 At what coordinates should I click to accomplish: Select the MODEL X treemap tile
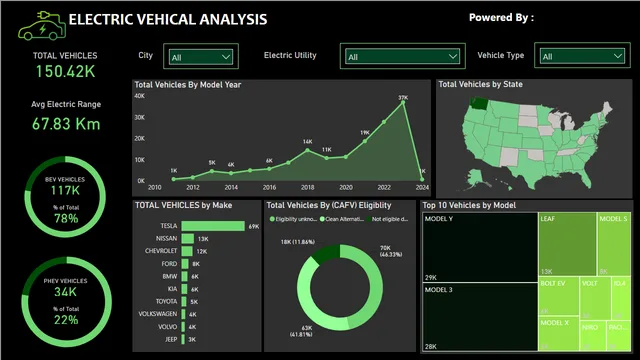click(x=559, y=333)
